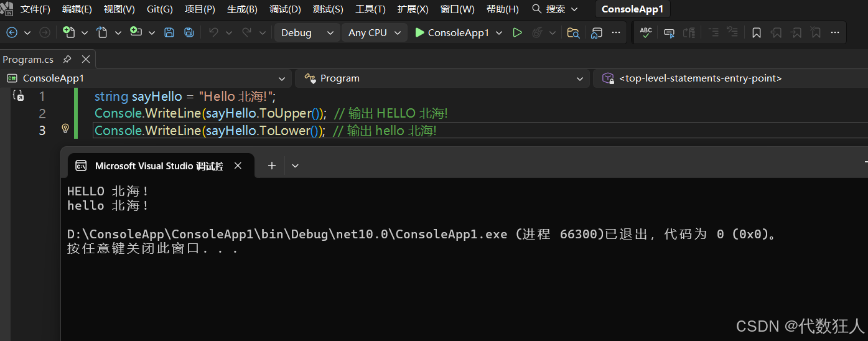This screenshot has height=341, width=868.
Task: Toggle the pin on the Program.cs tab
Action: [67, 60]
